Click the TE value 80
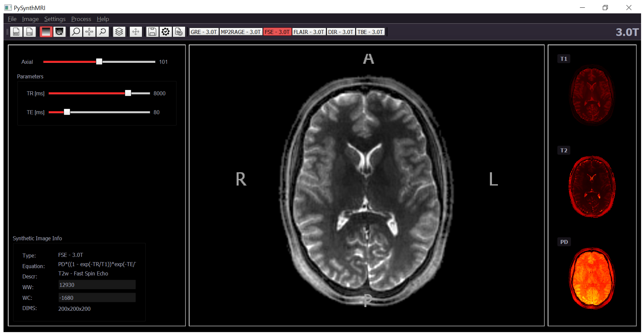This screenshot has width=644, height=335. tap(156, 112)
